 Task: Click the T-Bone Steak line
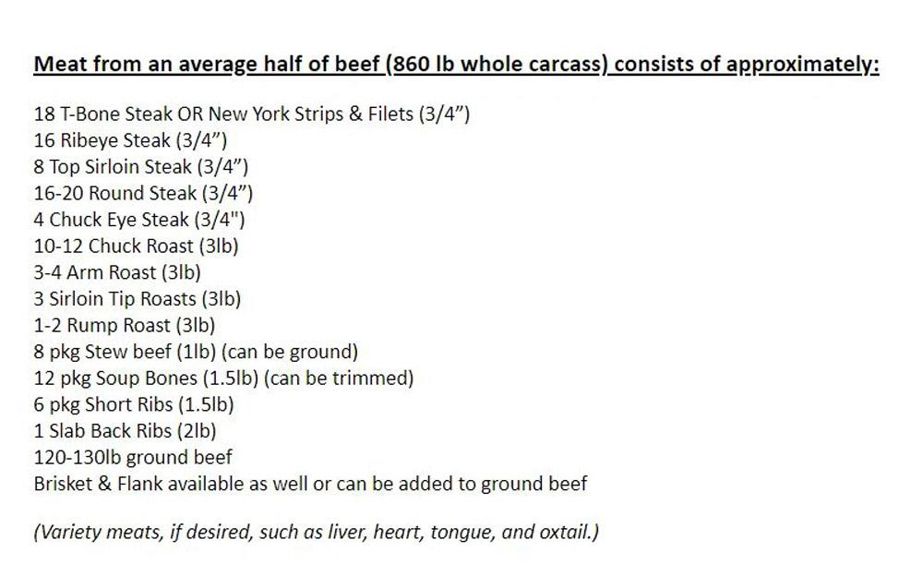point(252,115)
